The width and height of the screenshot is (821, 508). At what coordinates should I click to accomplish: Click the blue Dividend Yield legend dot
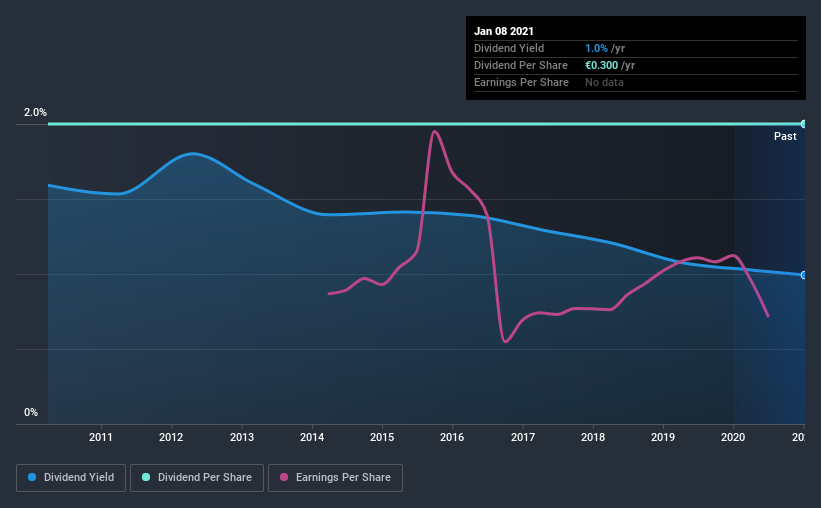(32, 477)
